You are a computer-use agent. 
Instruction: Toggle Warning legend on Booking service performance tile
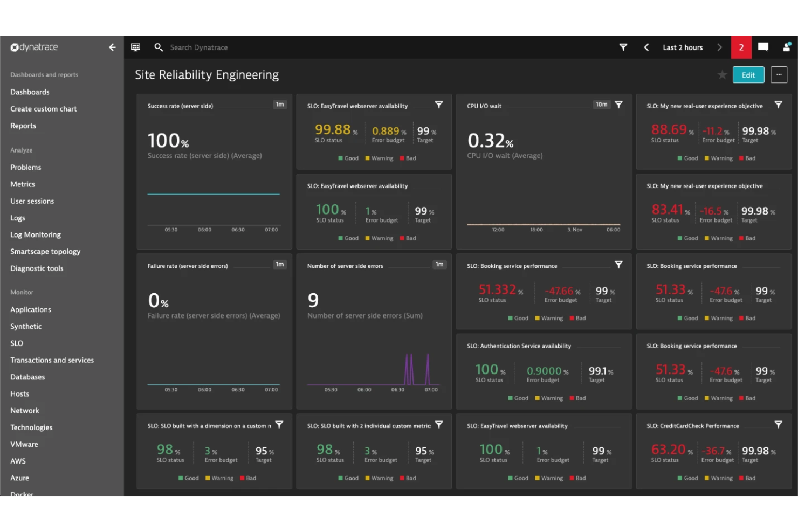549,318
